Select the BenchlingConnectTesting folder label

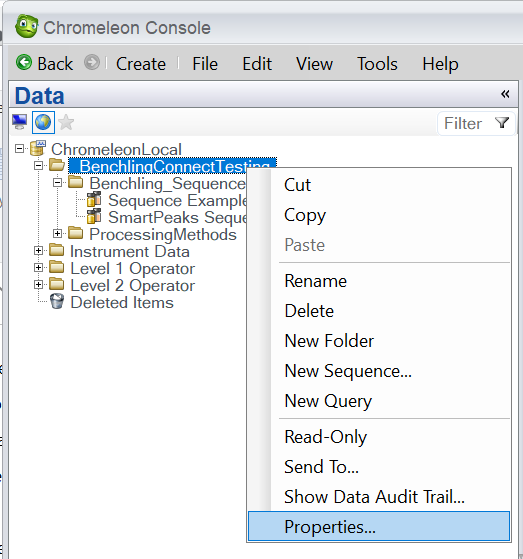tap(172, 166)
